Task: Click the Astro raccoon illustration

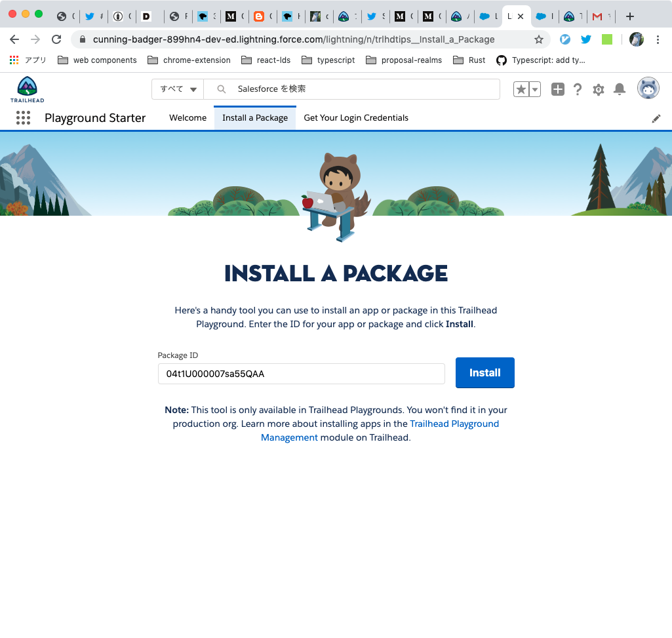Action: (336, 197)
